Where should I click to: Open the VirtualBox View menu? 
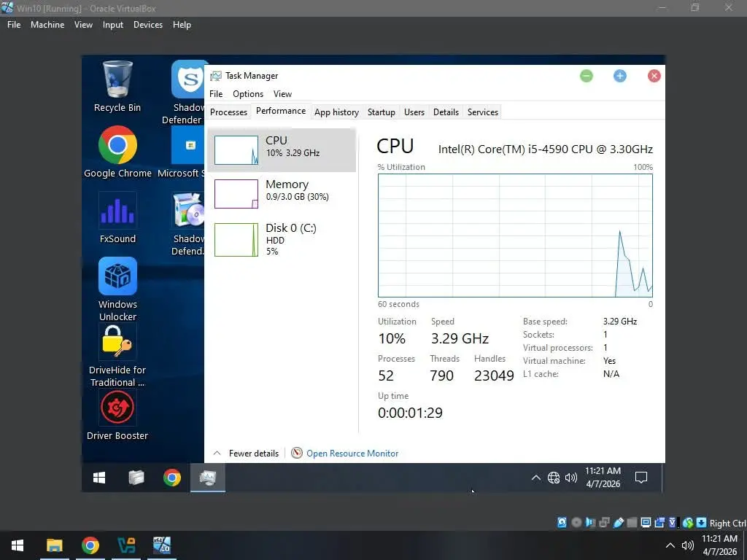coord(83,25)
